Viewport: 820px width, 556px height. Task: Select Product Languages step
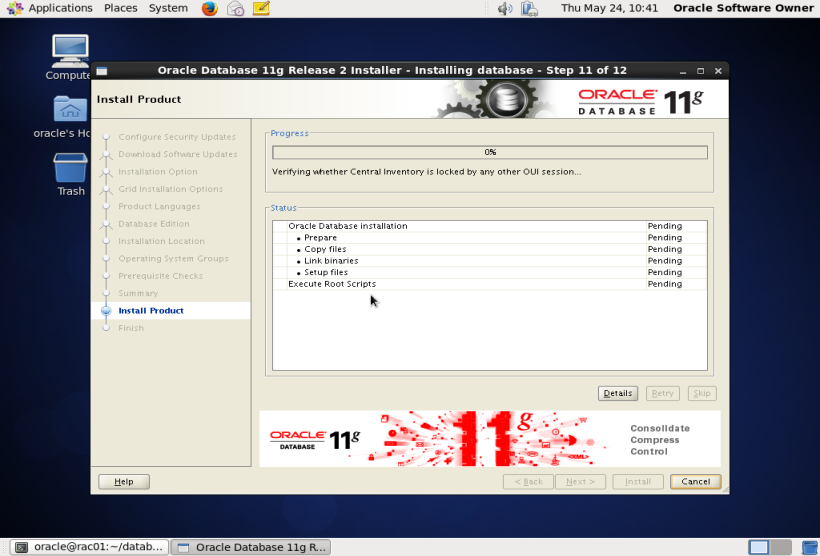160,207
